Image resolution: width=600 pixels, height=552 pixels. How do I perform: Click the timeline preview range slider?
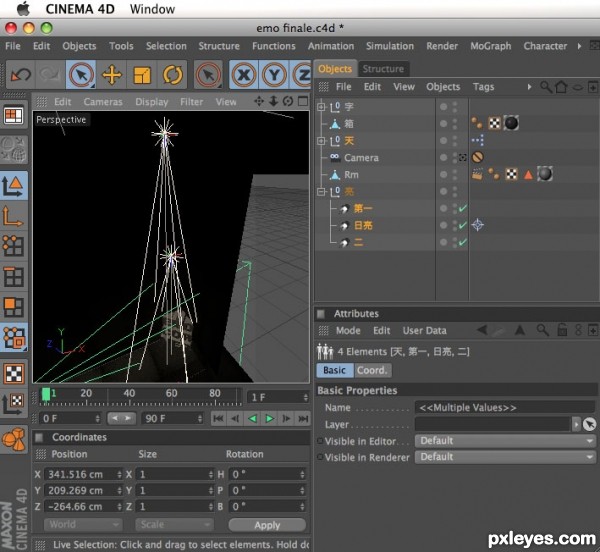(x=121, y=418)
